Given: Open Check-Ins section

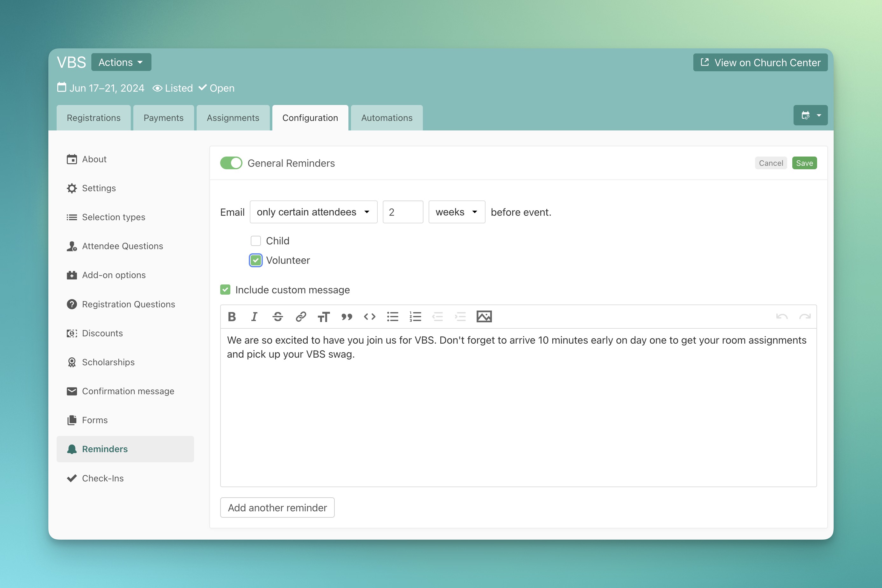Looking at the screenshot, I should tap(125, 479).
